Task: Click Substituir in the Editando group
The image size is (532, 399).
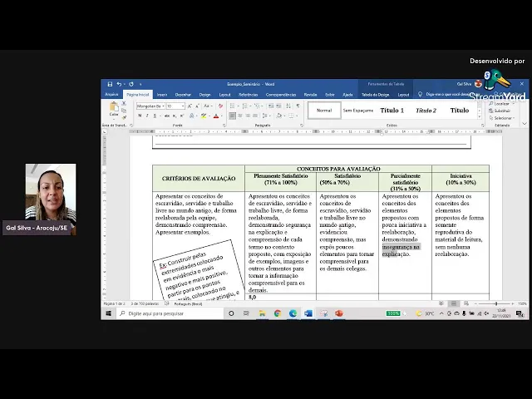Action: (500, 111)
